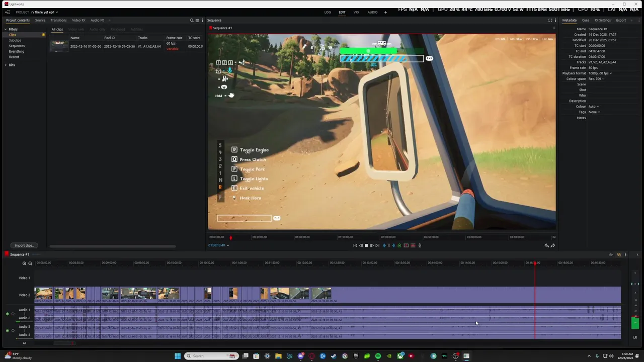Open Spotify from the Windows taskbar
644x362 pixels.
pyautogui.click(x=378, y=356)
